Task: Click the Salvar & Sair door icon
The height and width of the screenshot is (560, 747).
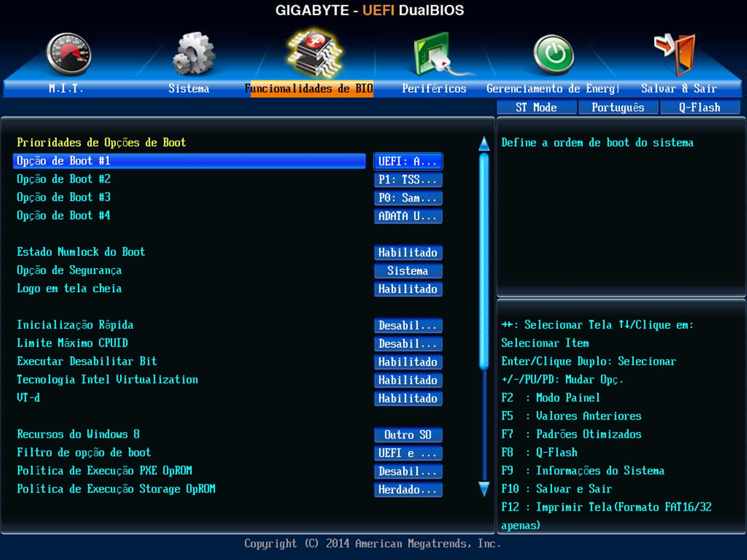Action: [675, 55]
